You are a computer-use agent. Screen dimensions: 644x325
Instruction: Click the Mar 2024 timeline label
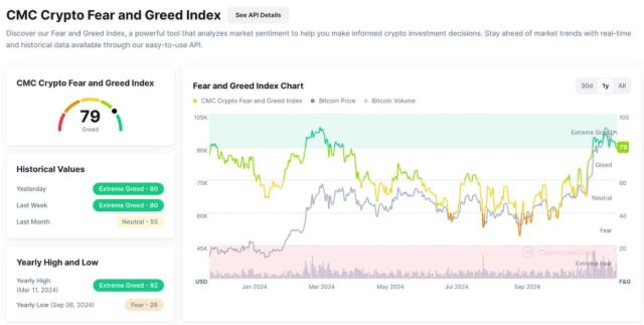point(321,287)
